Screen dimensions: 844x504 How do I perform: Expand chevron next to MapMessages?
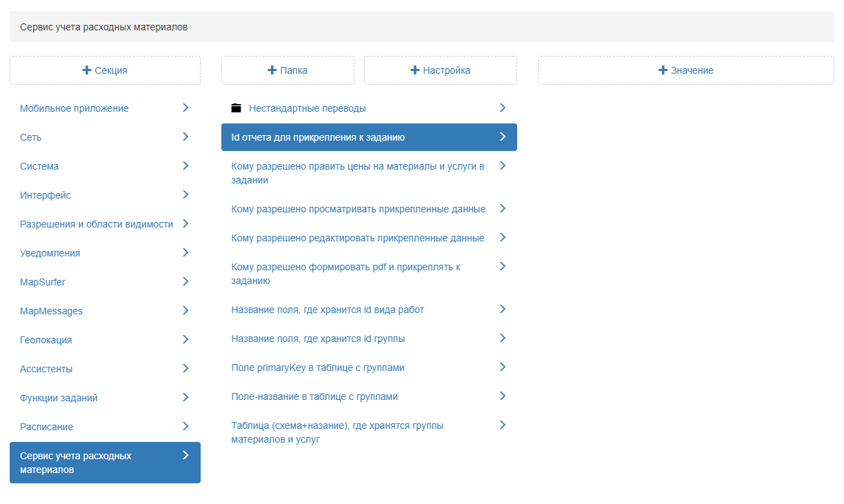(185, 310)
